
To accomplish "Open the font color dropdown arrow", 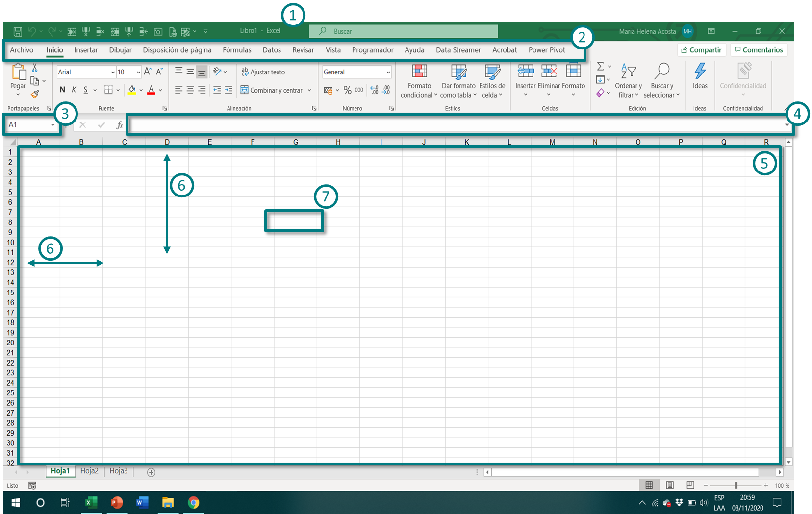I will point(160,90).
